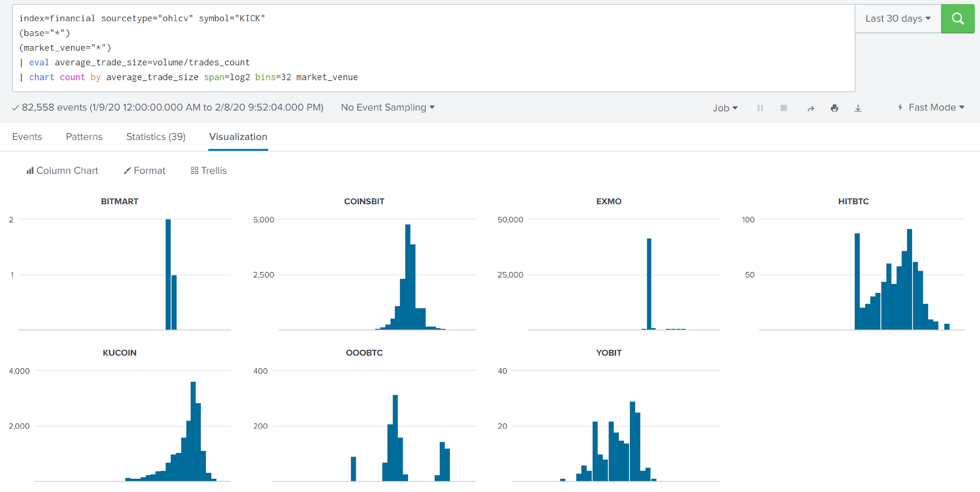
Task: Click the OOOBTC chart title
Action: coord(364,353)
